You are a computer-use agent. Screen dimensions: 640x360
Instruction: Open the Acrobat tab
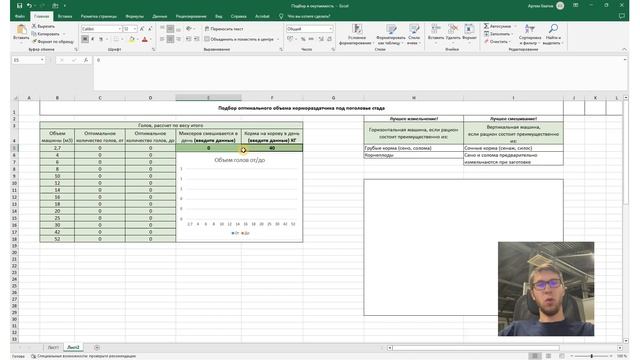[x=262, y=16]
